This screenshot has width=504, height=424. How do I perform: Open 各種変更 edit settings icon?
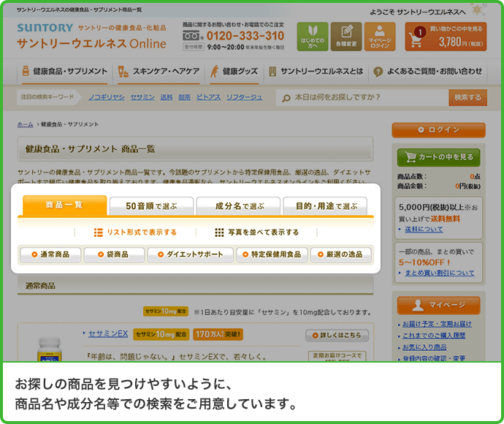[x=346, y=37]
